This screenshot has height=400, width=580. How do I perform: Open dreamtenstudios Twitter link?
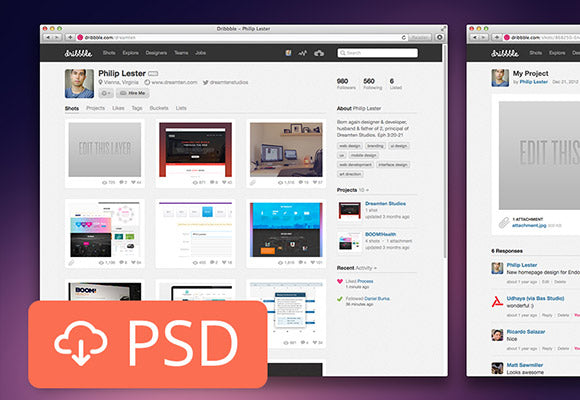point(229,82)
